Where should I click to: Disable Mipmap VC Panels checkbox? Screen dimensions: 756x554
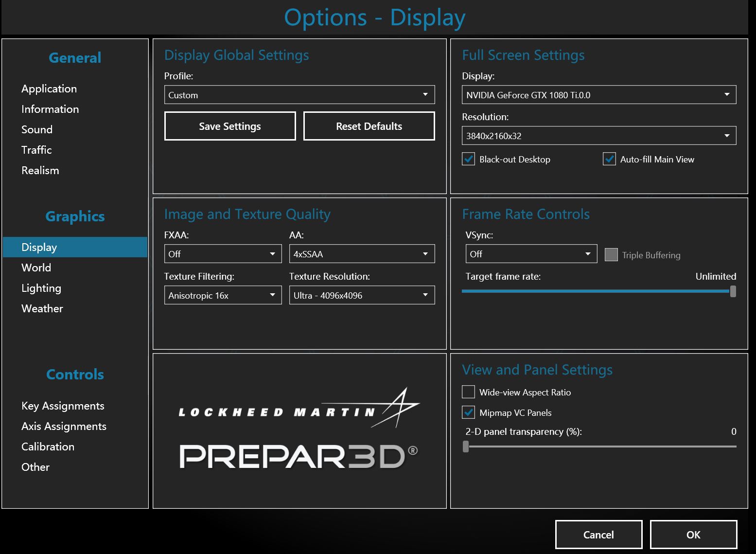(x=468, y=412)
